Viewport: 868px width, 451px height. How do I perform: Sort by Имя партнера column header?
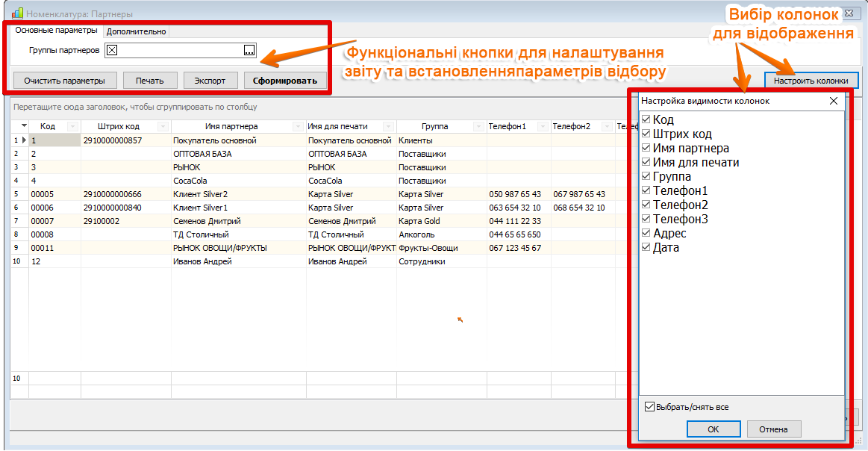click(x=231, y=126)
